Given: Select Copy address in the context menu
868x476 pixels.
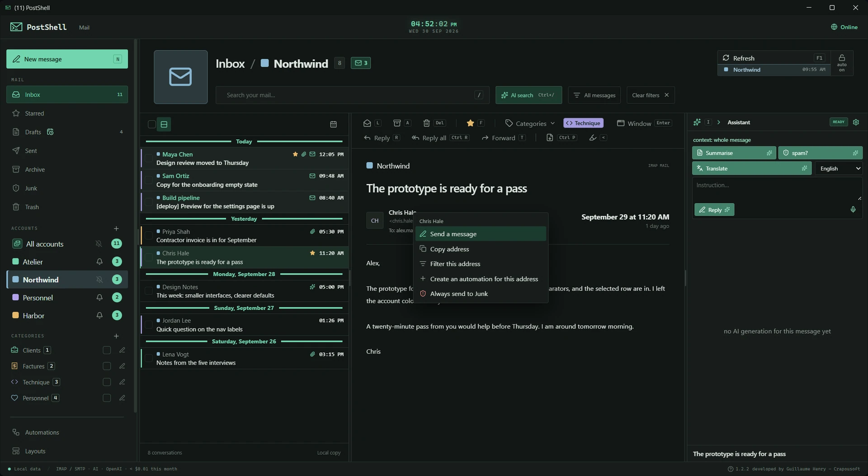Looking at the screenshot, I should click(481, 249).
